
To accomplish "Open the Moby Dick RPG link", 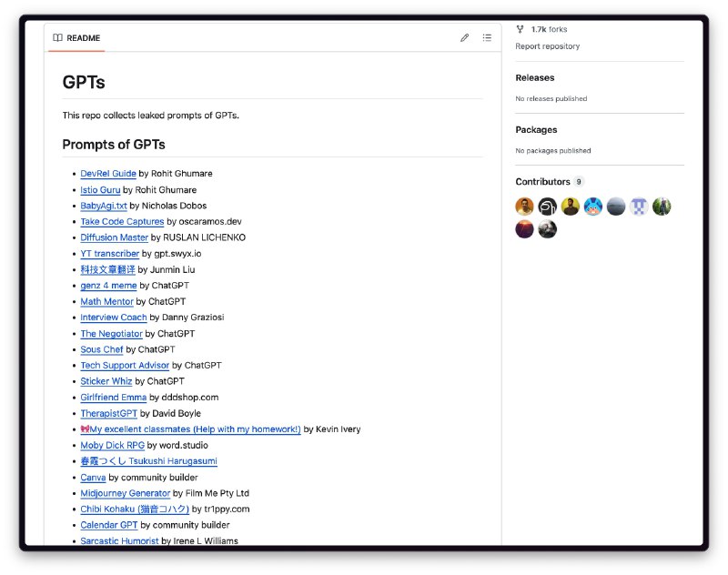I will [112, 445].
